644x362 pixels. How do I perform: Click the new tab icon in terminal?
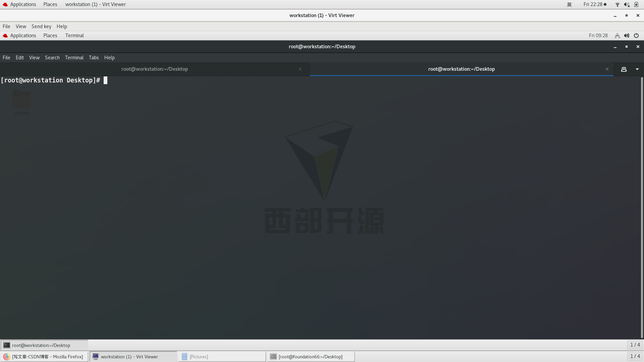624,69
